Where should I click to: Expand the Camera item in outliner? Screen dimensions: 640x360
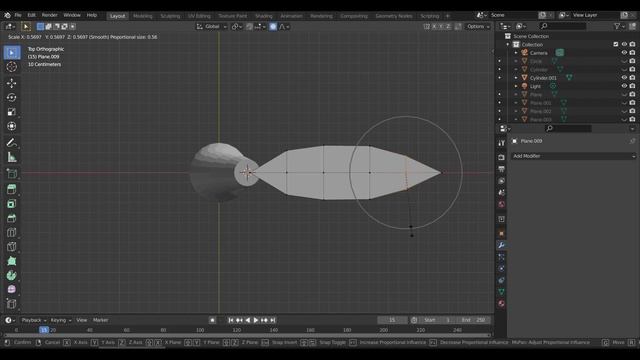pos(516,53)
